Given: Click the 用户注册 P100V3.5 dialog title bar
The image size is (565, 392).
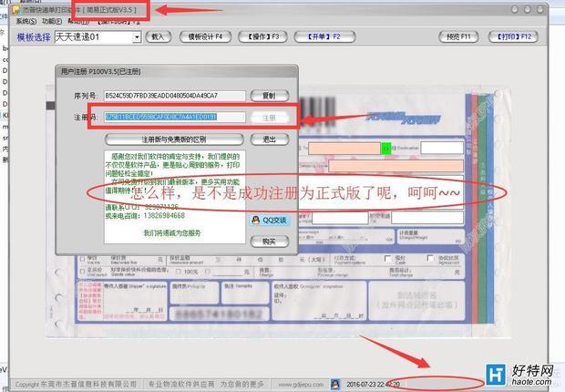Looking at the screenshot, I should tap(177, 71).
